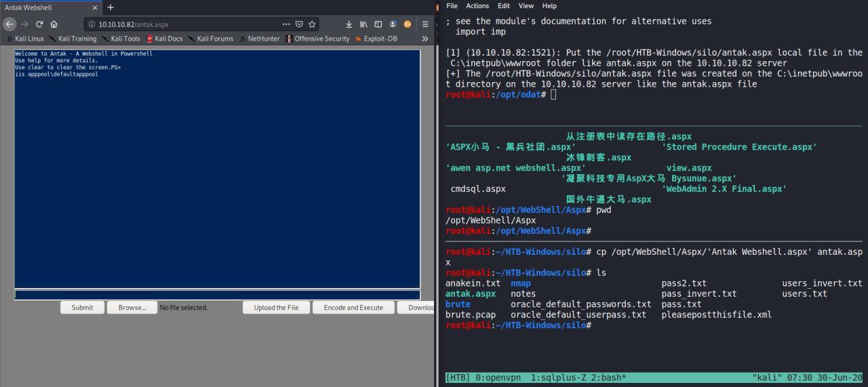Image resolution: width=868 pixels, height=387 pixels.
Task: Click the Submit button in webshell
Action: [x=82, y=308]
